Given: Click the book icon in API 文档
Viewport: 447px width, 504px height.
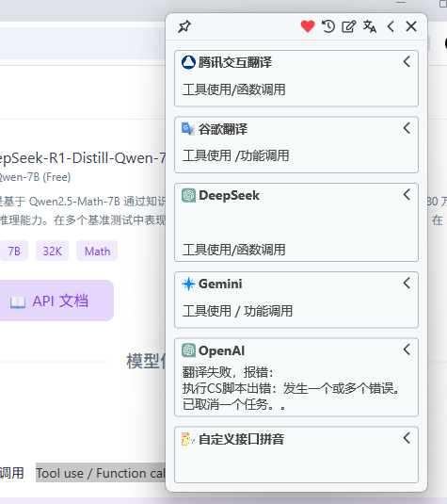Looking at the screenshot, I should (x=18, y=302).
